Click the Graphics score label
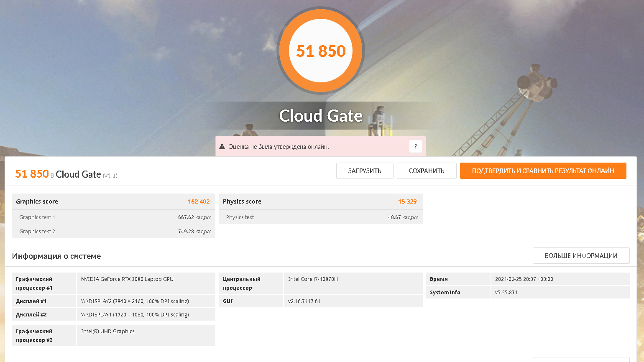 (37, 201)
